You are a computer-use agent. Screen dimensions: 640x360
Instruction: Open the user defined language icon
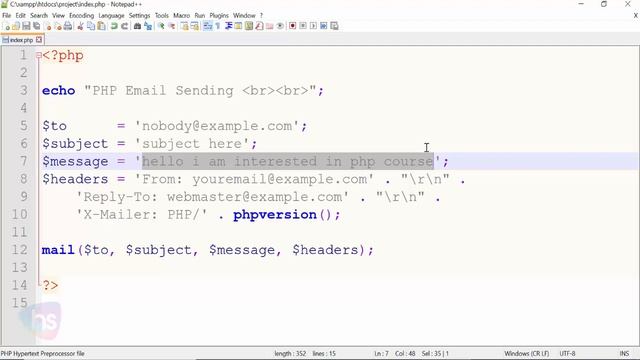click(x=238, y=26)
